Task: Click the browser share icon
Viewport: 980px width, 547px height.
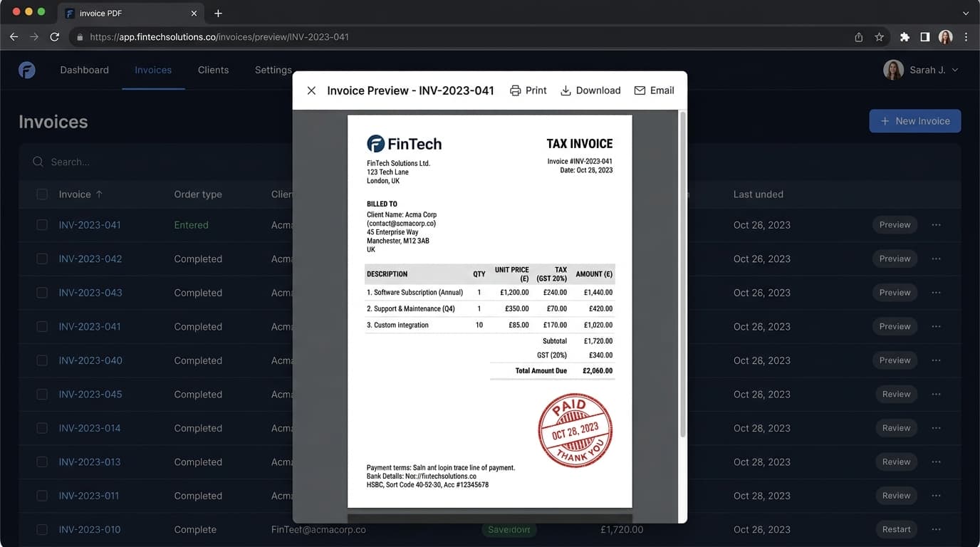Action: click(859, 37)
